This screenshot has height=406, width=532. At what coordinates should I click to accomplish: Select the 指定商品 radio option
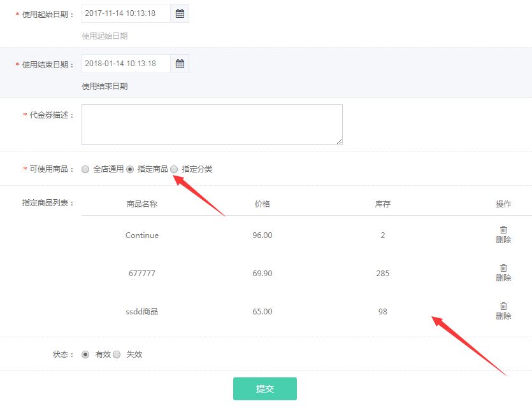(x=130, y=169)
